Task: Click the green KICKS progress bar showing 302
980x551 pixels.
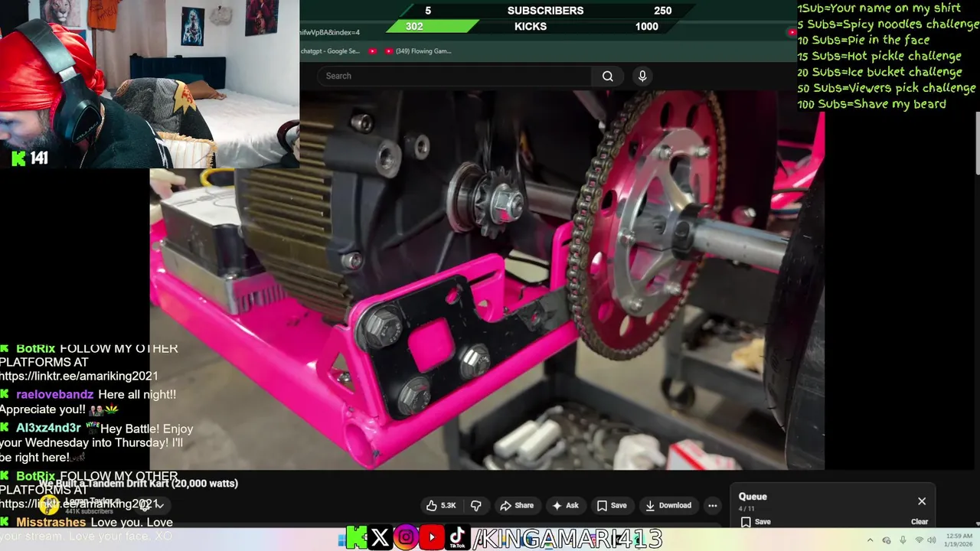Action: click(431, 27)
